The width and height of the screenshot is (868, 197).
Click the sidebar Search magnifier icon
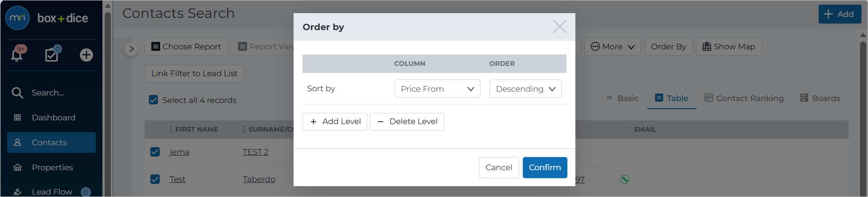click(17, 93)
